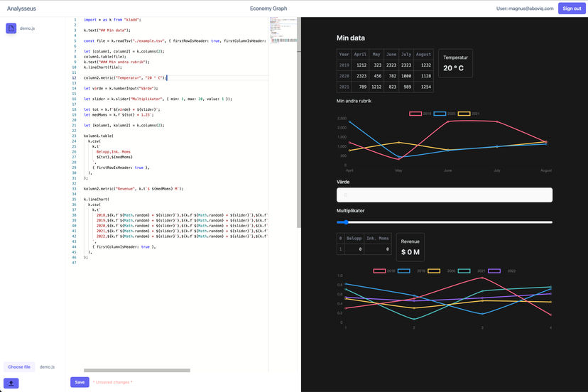
Task: Focus the Värde number input field
Action: pos(444,195)
